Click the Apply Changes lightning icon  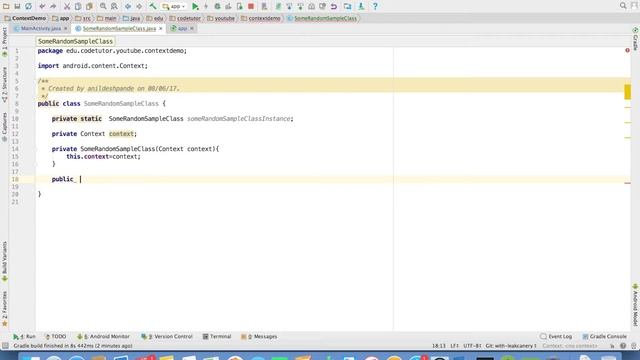click(206, 6)
